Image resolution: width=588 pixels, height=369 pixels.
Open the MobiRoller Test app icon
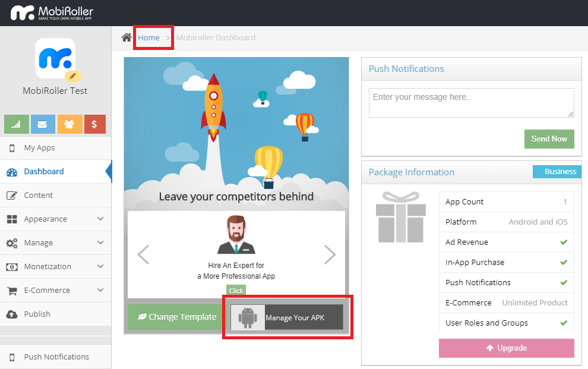tap(55, 58)
